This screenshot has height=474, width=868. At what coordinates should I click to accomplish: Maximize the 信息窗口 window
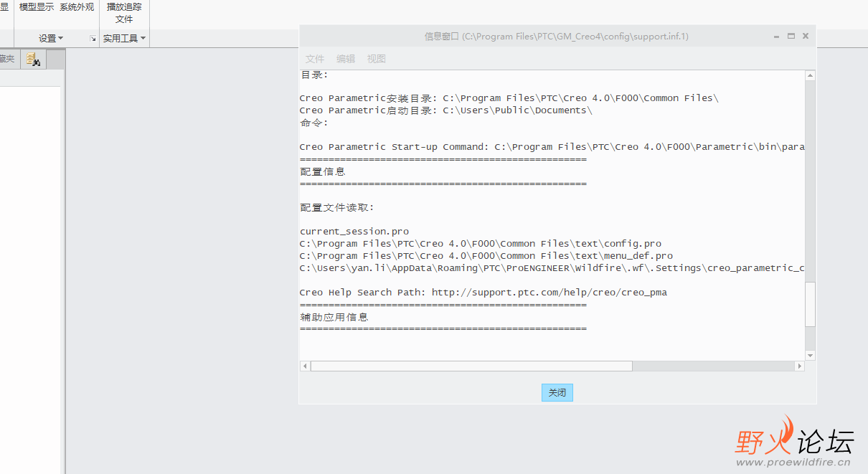(x=791, y=36)
